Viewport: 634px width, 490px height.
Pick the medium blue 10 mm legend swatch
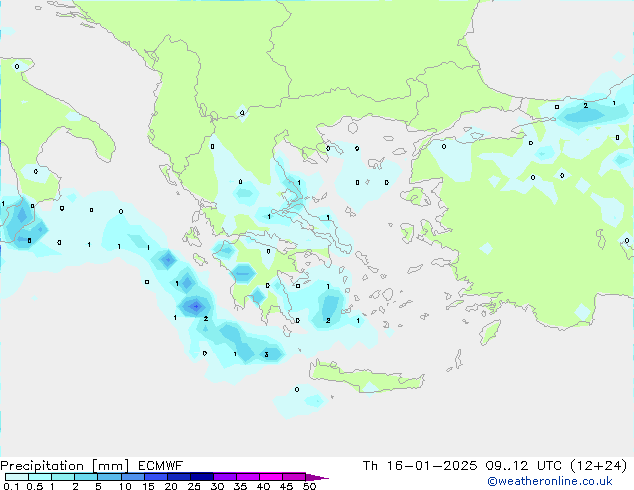pyautogui.click(x=133, y=476)
